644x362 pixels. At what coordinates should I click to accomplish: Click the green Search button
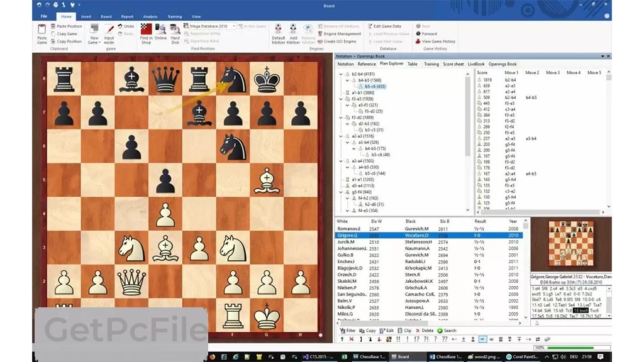click(447, 331)
